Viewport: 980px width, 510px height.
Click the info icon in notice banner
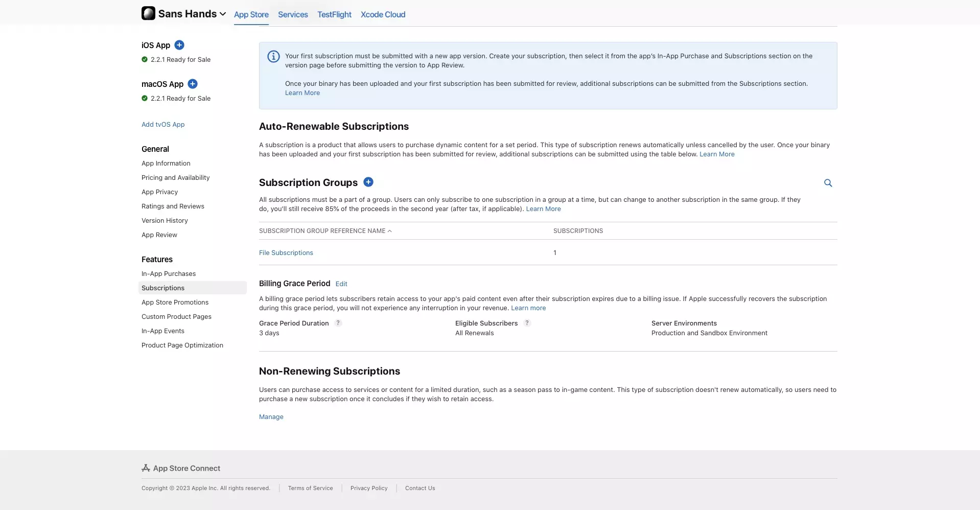click(274, 57)
